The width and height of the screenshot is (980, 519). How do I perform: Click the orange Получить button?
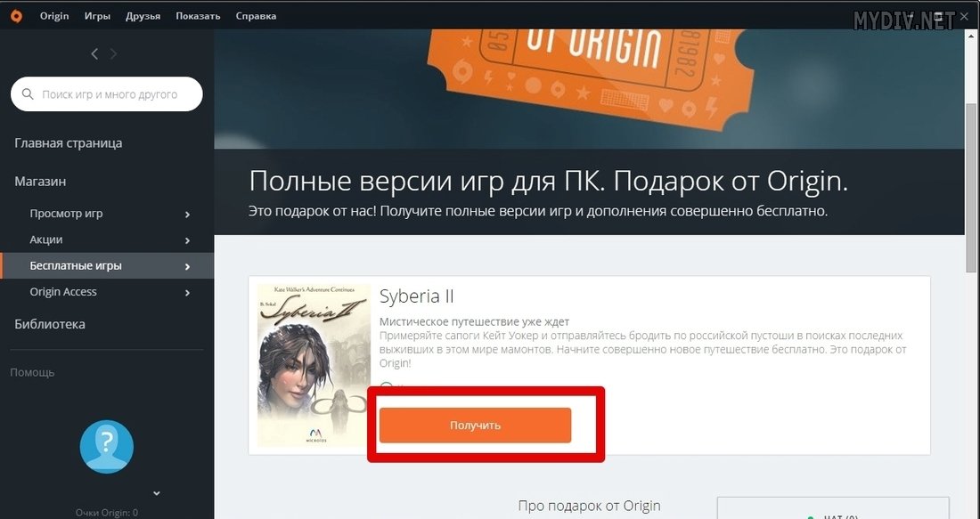pos(475,426)
